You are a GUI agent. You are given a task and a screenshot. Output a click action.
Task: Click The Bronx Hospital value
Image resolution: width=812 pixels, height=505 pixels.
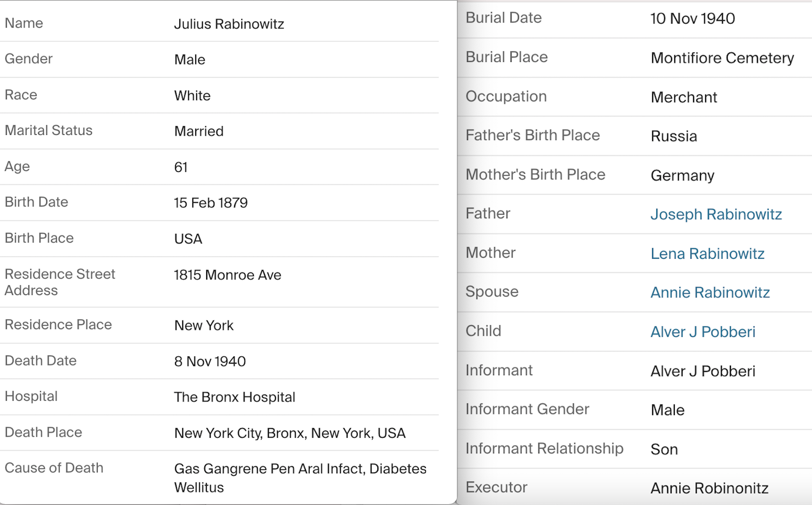(235, 397)
